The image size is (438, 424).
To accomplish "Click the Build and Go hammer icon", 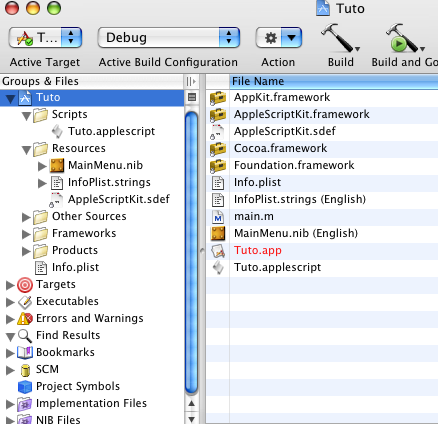I will (404, 38).
